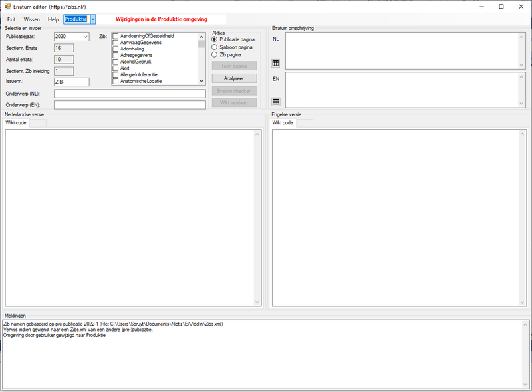Click the Aantal errata field showing 10
The width and height of the screenshot is (532, 392).
pyautogui.click(x=64, y=59)
